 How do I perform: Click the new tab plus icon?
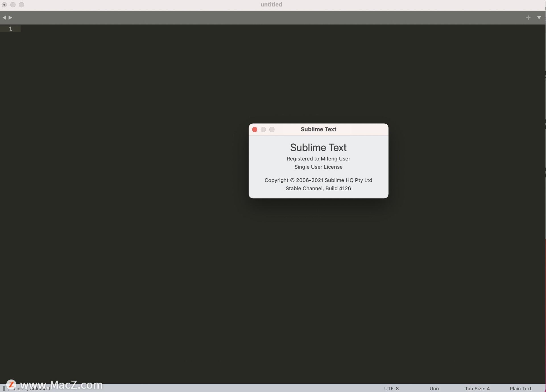point(528,17)
